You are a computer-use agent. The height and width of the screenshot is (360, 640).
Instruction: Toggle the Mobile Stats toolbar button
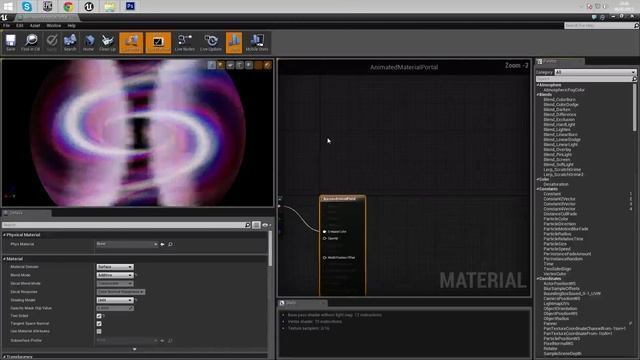click(x=257, y=42)
